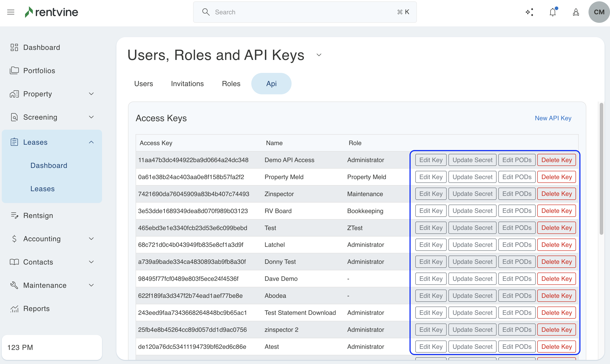Viewport: 610px width, 364px height.
Task: Expand the Property sidebar section
Action: pos(91,94)
